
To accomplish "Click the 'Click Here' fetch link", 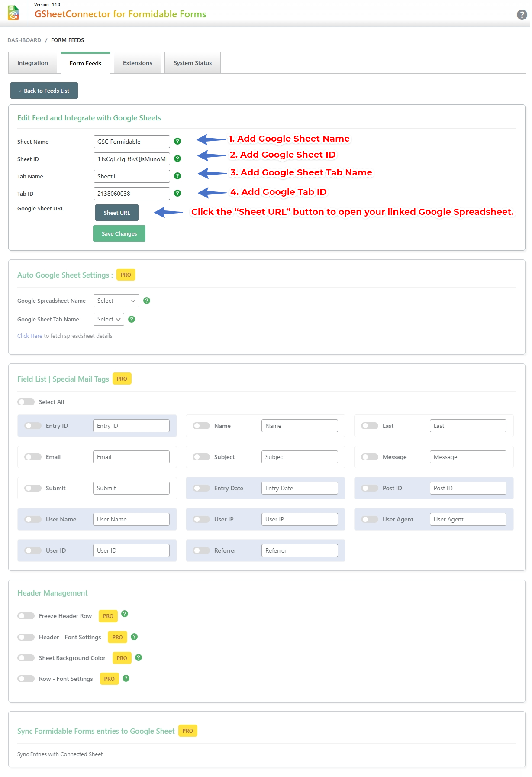I will coord(29,336).
